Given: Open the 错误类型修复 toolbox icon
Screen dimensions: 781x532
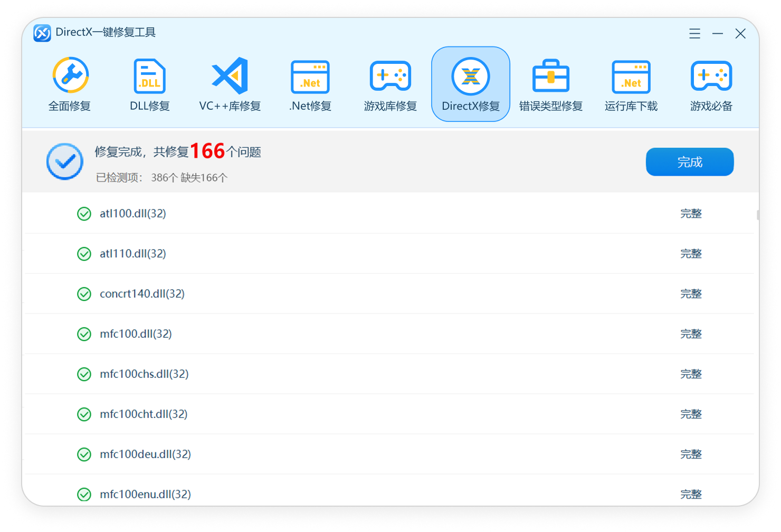Looking at the screenshot, I should pos(551,75).
